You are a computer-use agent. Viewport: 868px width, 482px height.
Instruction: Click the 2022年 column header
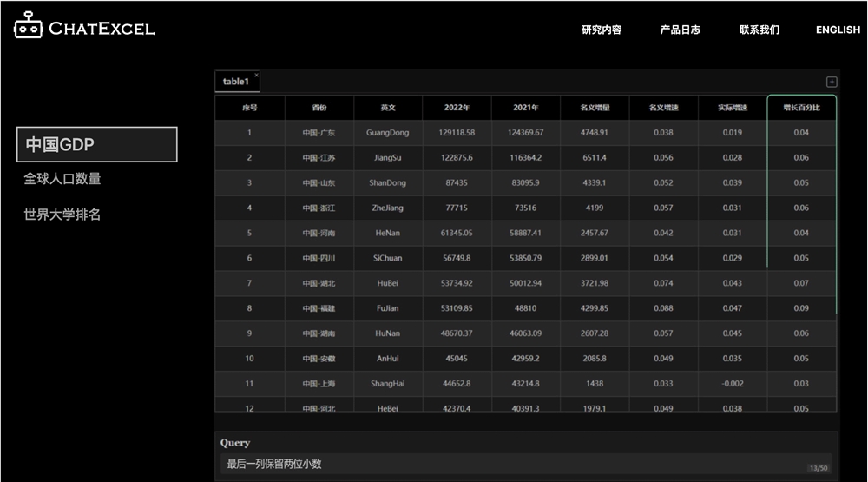point(457,109)
